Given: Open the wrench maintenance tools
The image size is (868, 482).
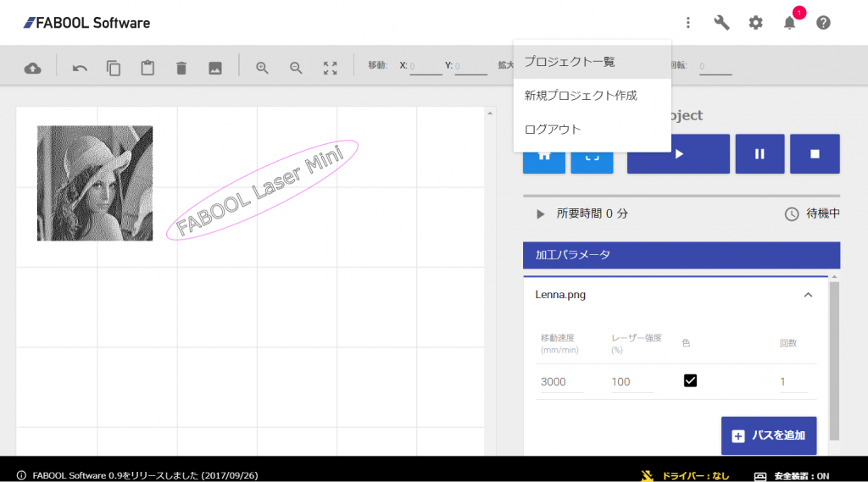Looking at the screenshot, I should (722, 23).
